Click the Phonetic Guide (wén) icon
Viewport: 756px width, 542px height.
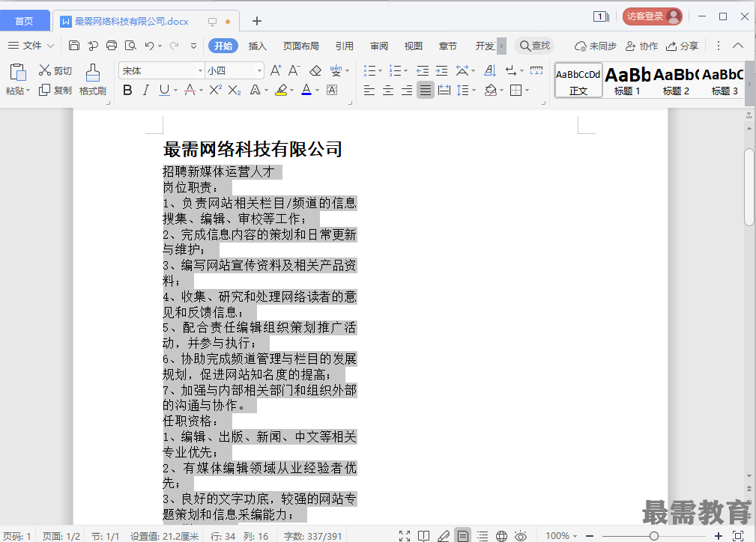(336, 71)
